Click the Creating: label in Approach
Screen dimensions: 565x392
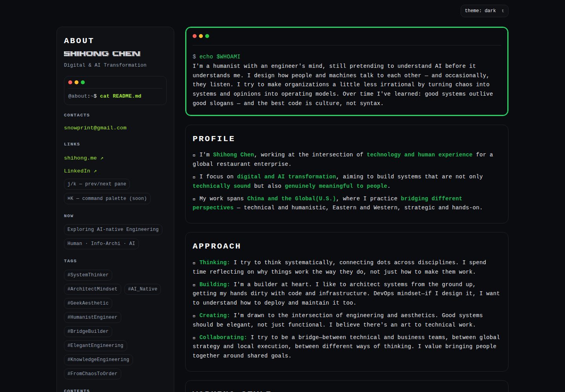pos(215,316)
